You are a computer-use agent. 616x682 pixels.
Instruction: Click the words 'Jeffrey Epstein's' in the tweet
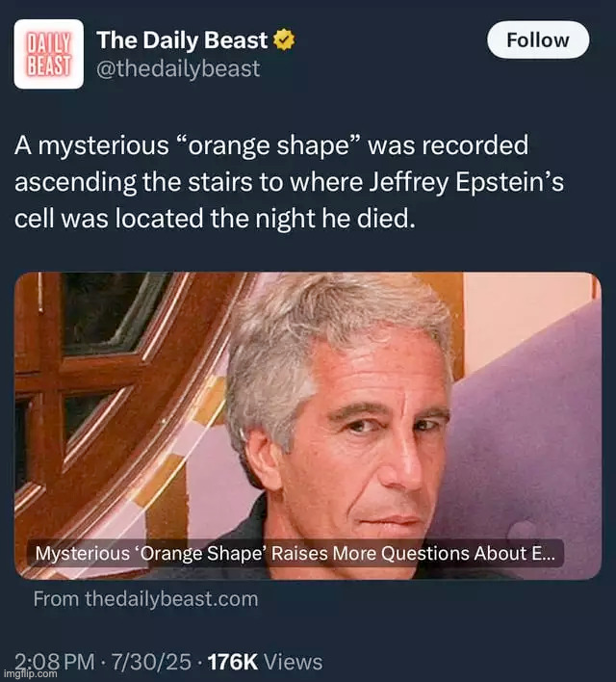tap(467, 182)
